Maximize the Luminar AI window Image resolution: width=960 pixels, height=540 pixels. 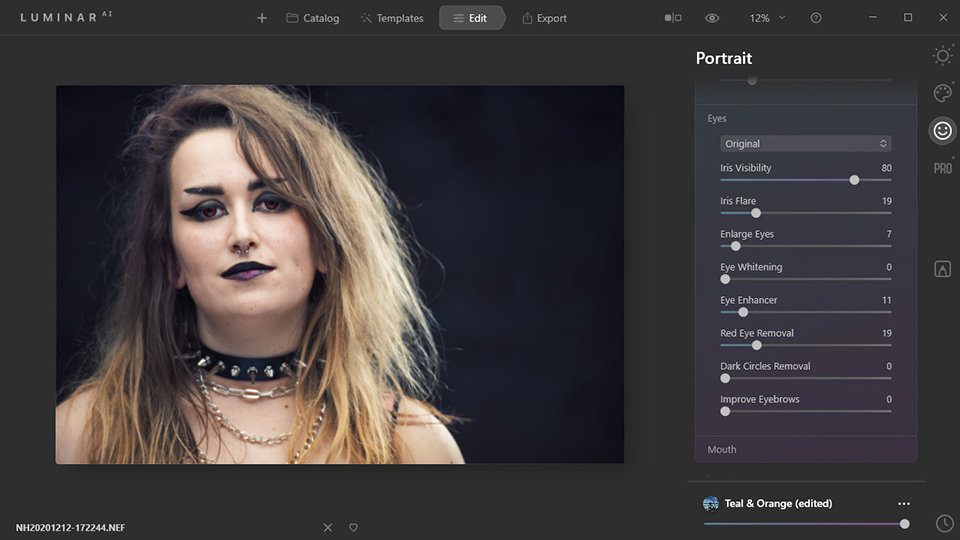pos(908,18)
